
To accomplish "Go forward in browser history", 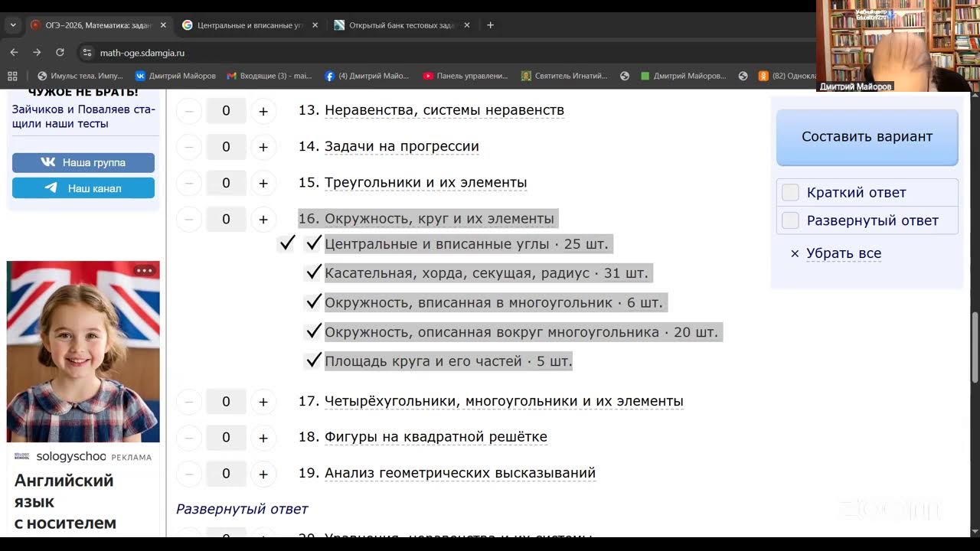I will click(37, 53).
